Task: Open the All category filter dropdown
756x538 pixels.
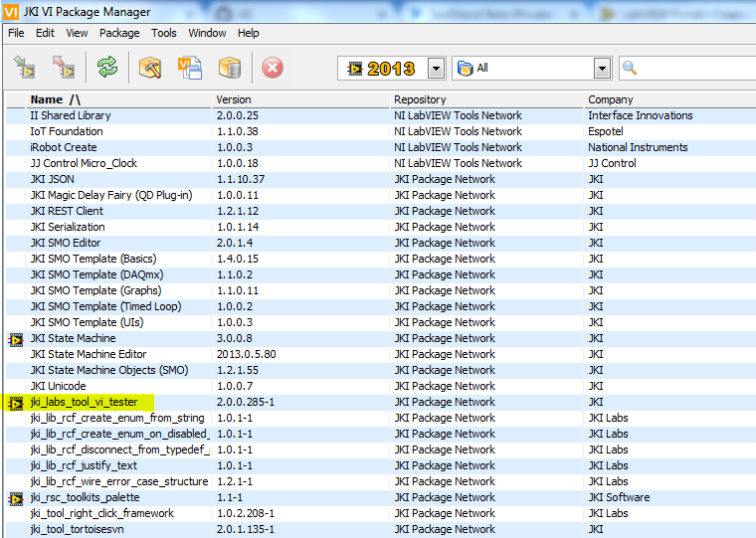Action: pyautogui.click(x=602, y=68)
